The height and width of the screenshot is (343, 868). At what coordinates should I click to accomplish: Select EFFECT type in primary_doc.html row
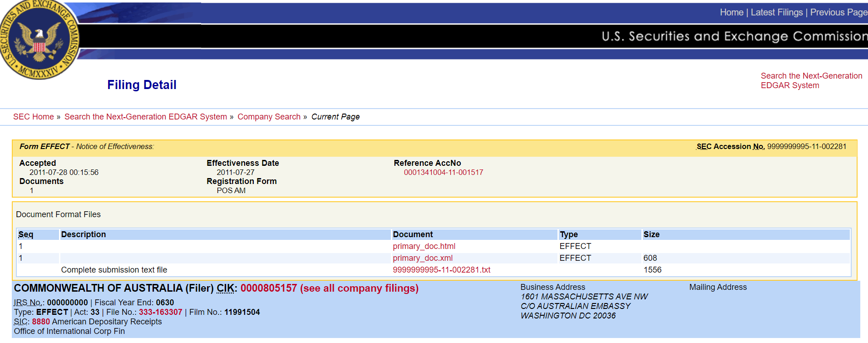pos(575,246)
